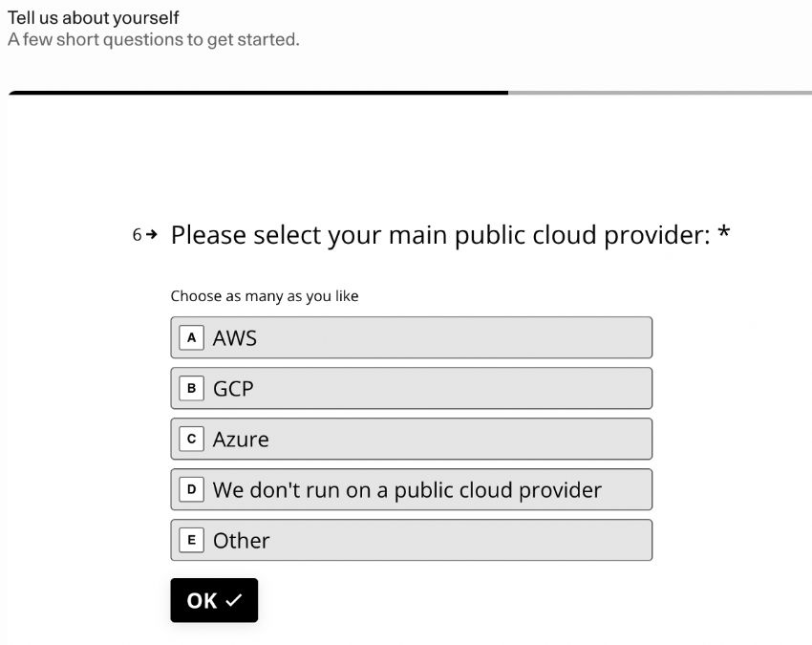The height and width of the screenshot is (645, 812).
Task: Choose Azure as cloud provider
Action: pyautogui.click(x=411, y=439)
